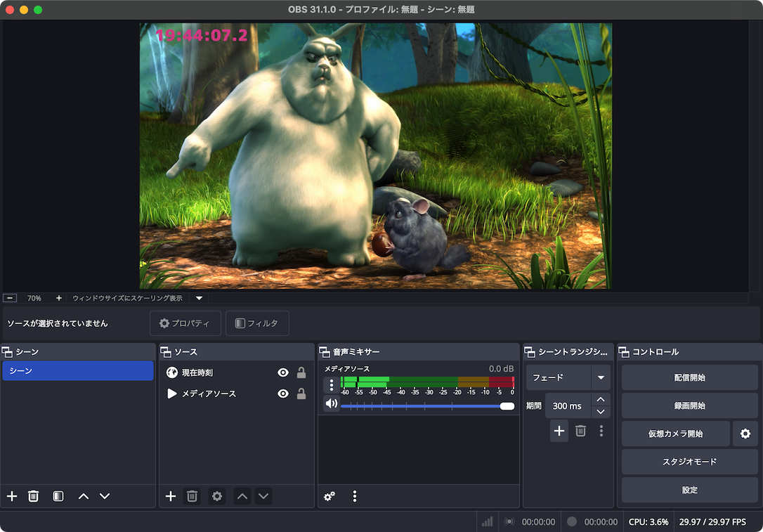
Task: Toggle スタジオモード studio mode
Action: point(689,462)
